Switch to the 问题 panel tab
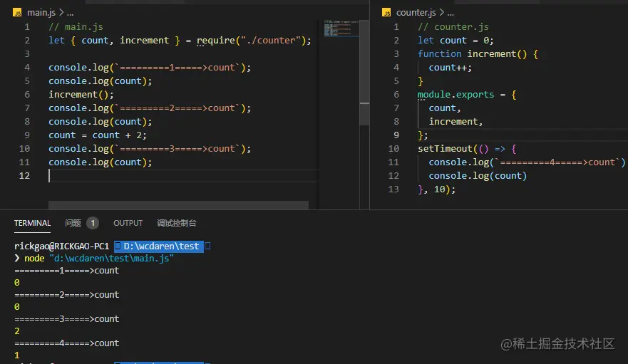628x364 pixels. [73, 223]
